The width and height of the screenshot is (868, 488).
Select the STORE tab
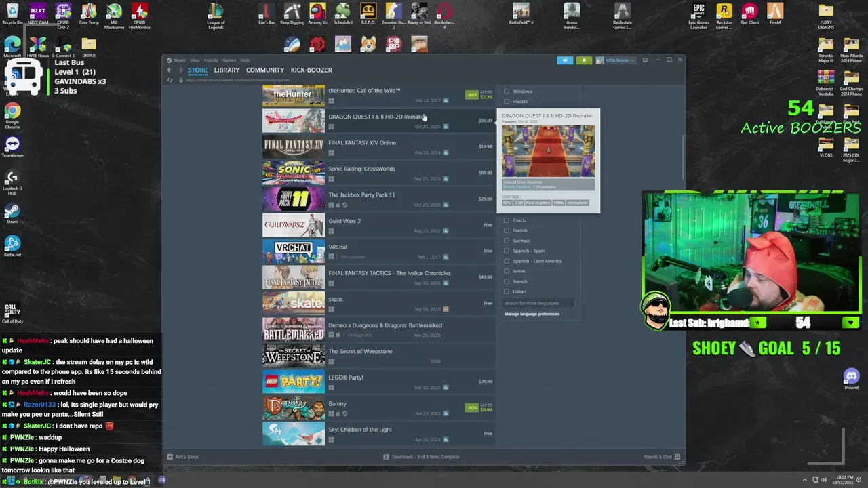click(197, 70)
